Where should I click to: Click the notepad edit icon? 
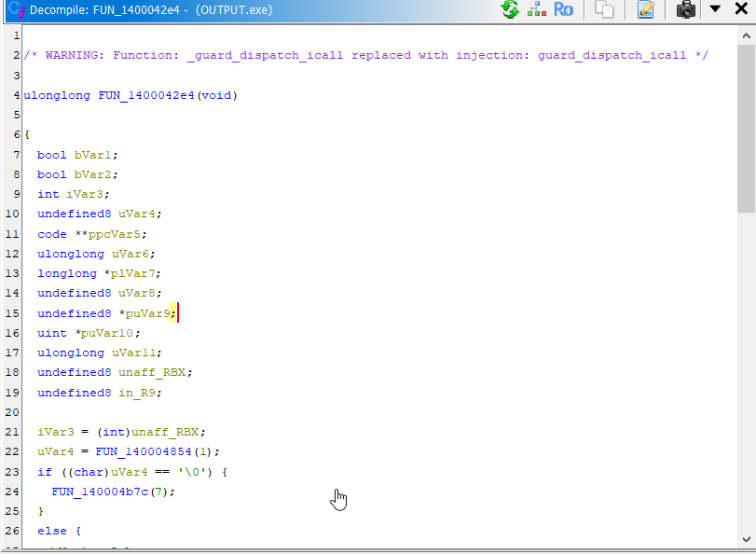coord(646,9)
